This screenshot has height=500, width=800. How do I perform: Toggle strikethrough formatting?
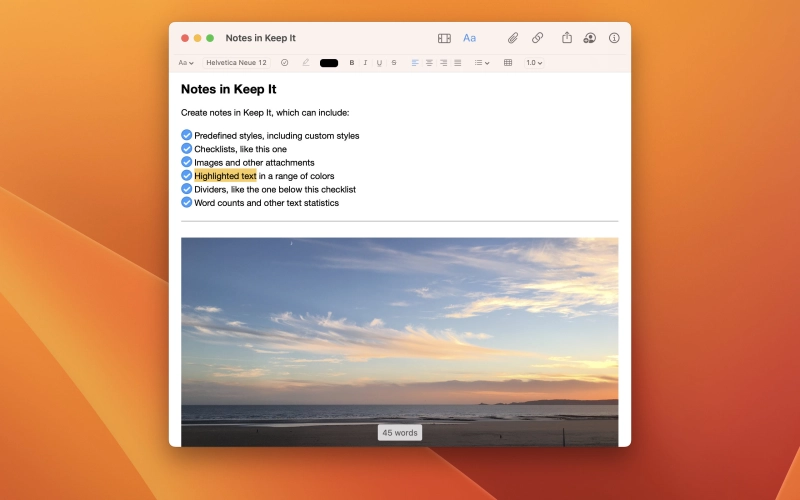[x=393, y=63]
